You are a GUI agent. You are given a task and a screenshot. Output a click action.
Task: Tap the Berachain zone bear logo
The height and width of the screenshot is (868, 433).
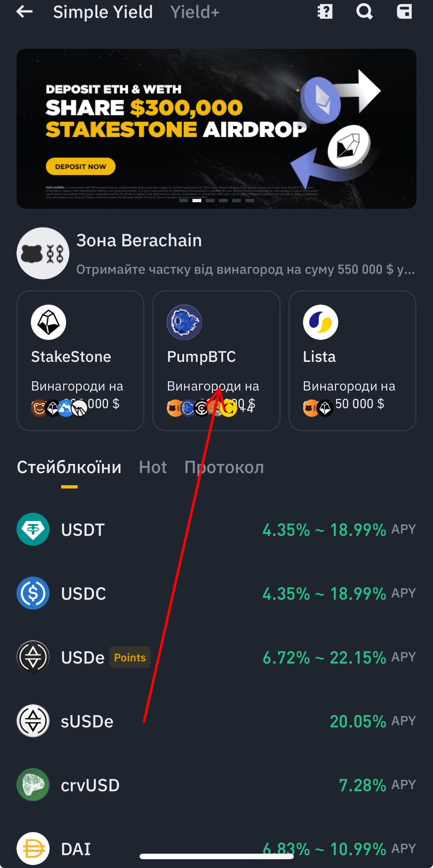point(43,253)
